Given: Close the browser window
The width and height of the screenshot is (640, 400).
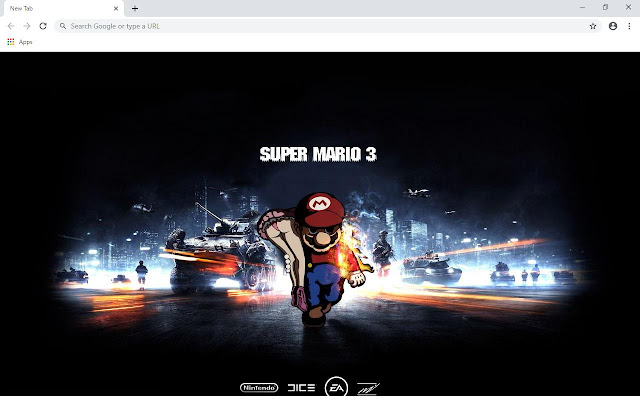Looking at the screenshot, I should pos(628,7).
